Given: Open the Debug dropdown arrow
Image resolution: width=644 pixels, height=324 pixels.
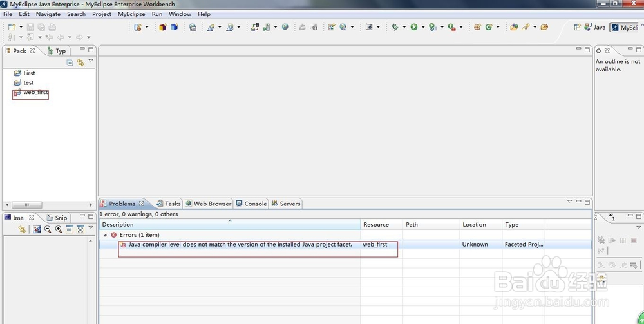Looking at the screenshot, I should 404,27.
